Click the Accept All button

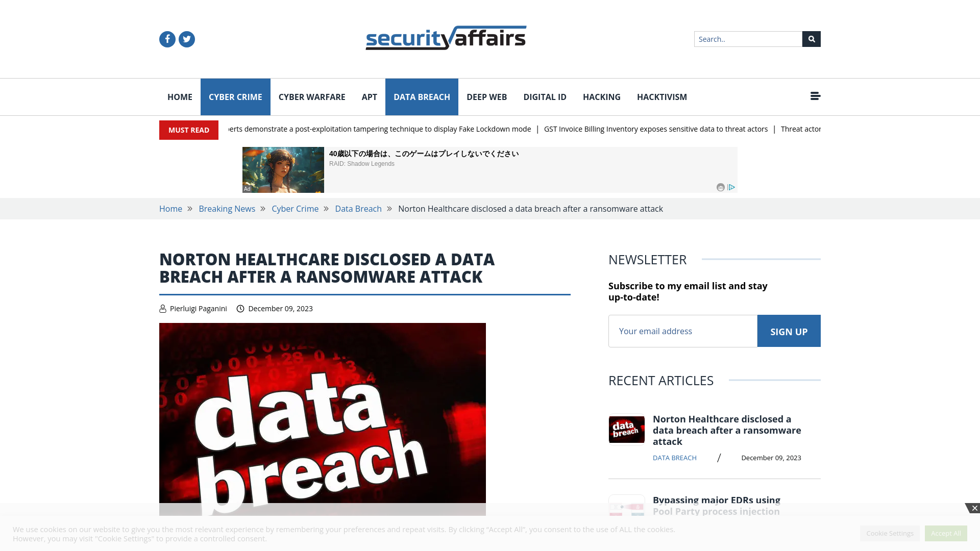tap(946, 534)
